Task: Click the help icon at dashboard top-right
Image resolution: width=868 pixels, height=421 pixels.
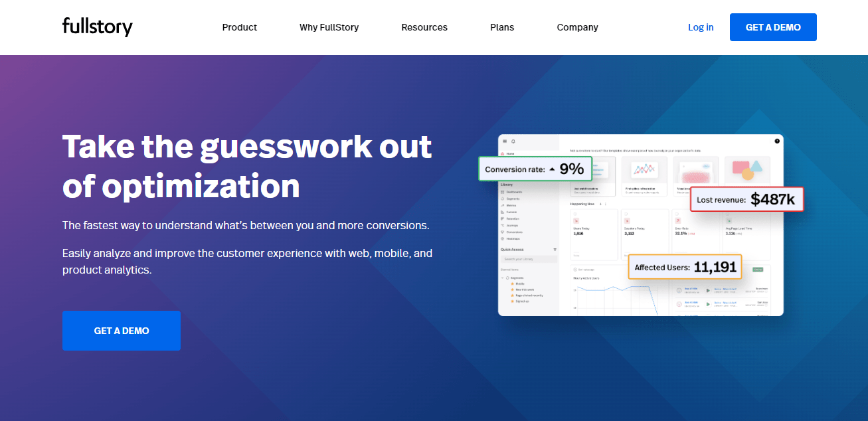Action: coord(777,141)
